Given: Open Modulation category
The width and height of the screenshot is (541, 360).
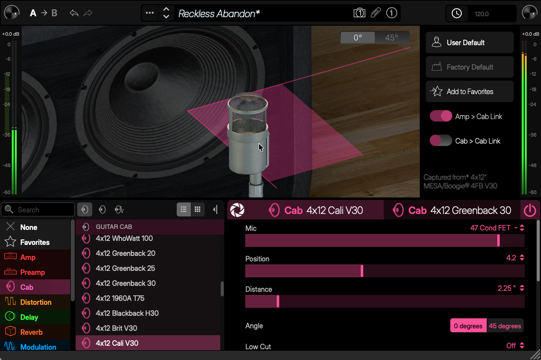Looking at the screenshot, I should click(x=35, y=346).
